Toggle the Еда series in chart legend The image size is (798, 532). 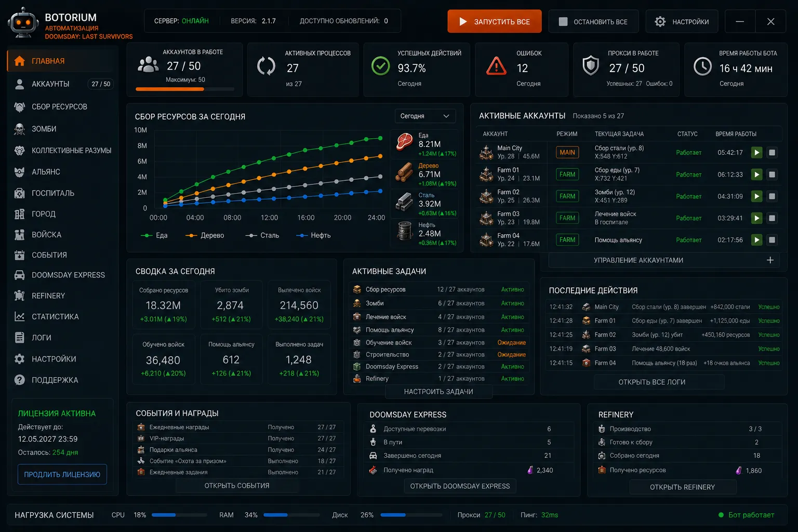click(x=154, y=235)
